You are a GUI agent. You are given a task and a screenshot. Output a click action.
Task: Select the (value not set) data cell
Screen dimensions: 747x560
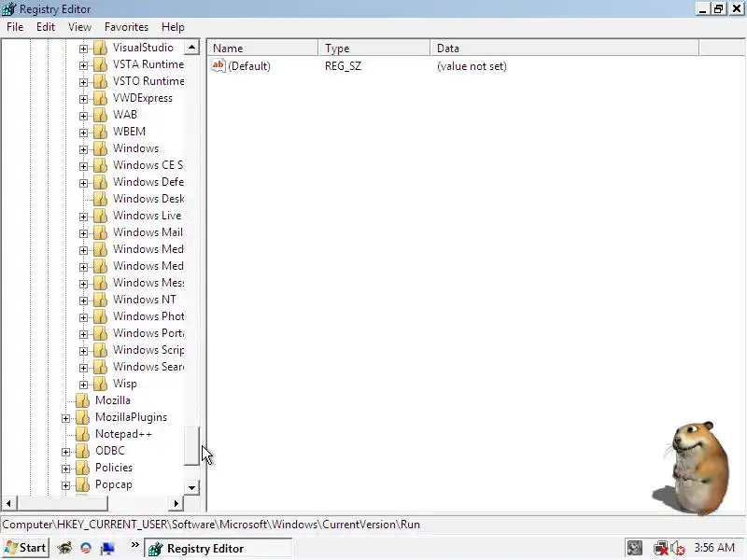pyautogui.click(x=472, y=66)
